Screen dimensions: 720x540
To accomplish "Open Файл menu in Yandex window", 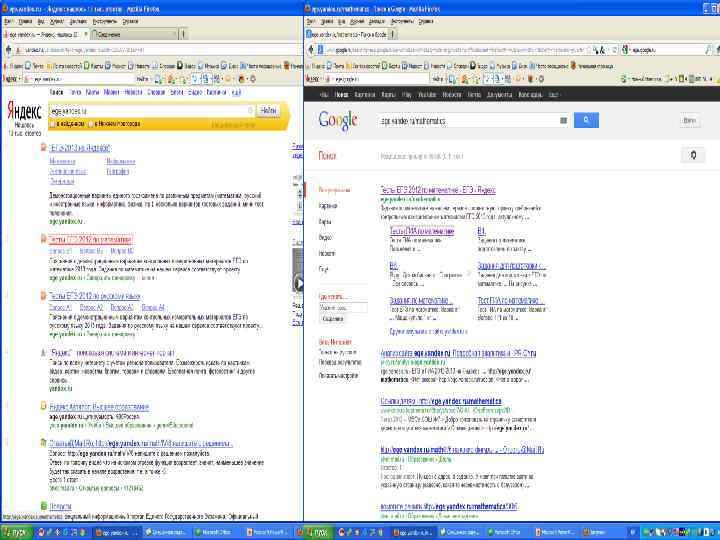I will (x=9, y=21).
